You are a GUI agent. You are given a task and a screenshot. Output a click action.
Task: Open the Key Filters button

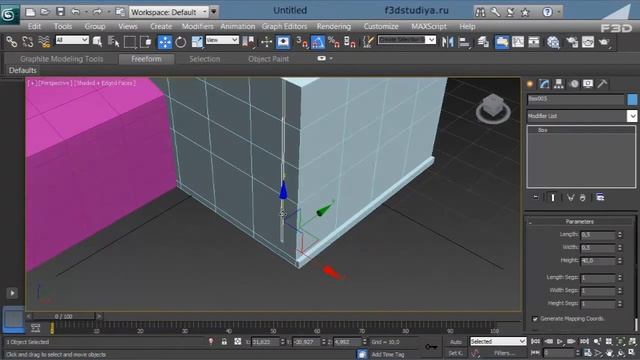[x=504, y=353]
